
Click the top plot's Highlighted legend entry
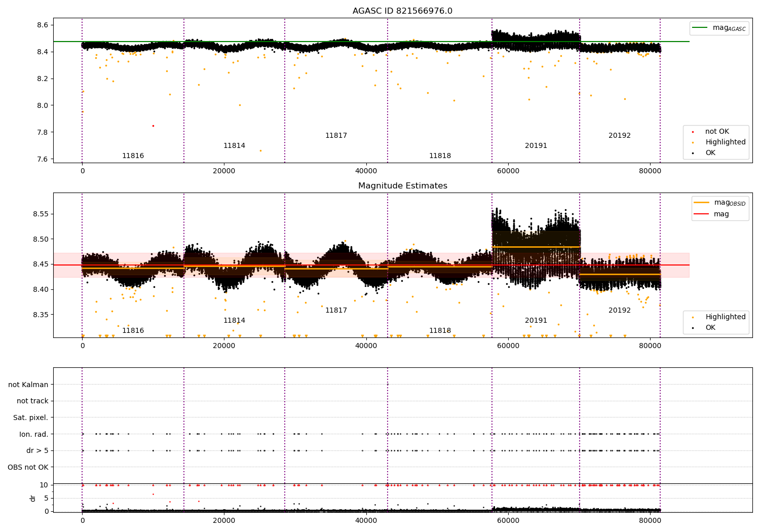(x=718, y=142)
